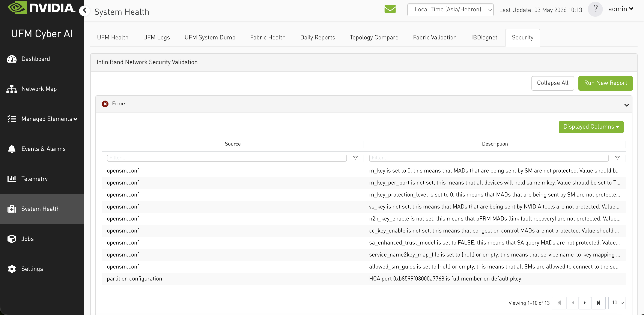Viewport: 644px width, 315px height.
Task: Click the Dashboard gauge icon
Action: click(x=12, y=59)
